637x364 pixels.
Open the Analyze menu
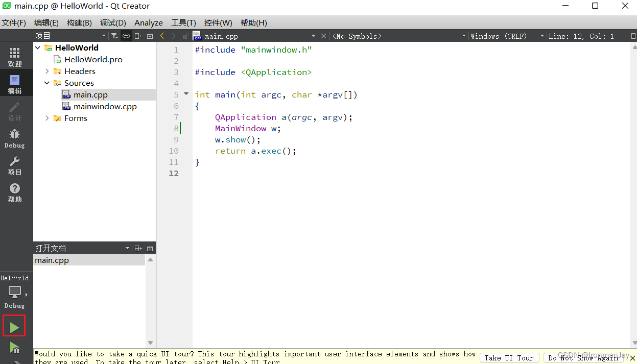point(149,22)
